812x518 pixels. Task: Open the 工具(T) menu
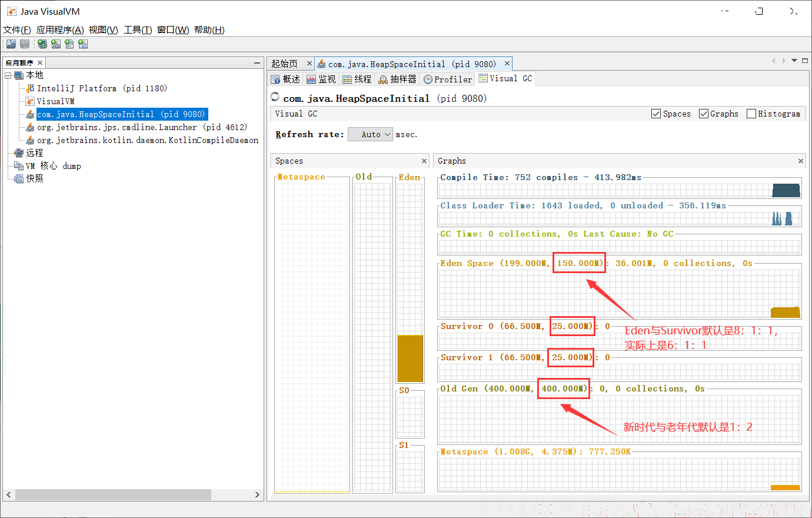coord(138,30)
